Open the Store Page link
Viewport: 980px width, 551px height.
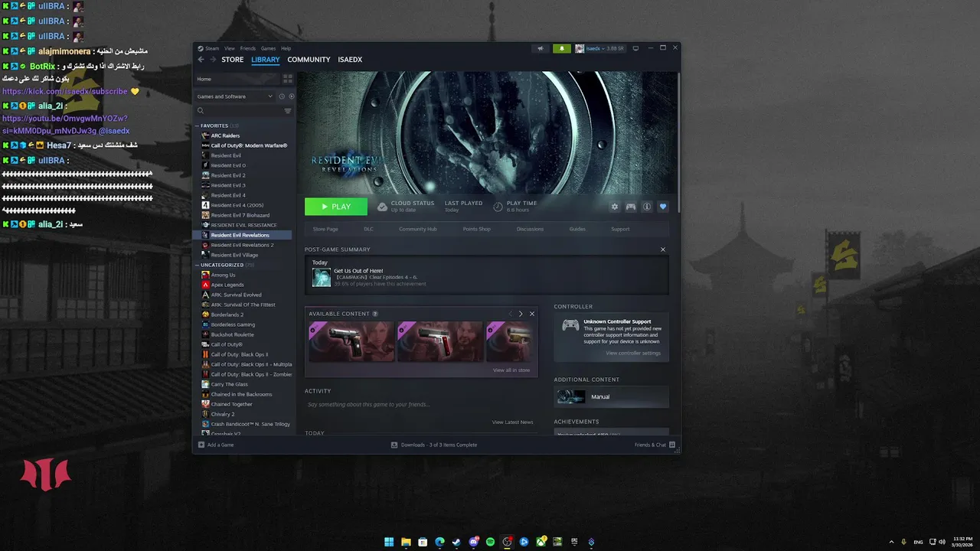click(x=325, y=229)
